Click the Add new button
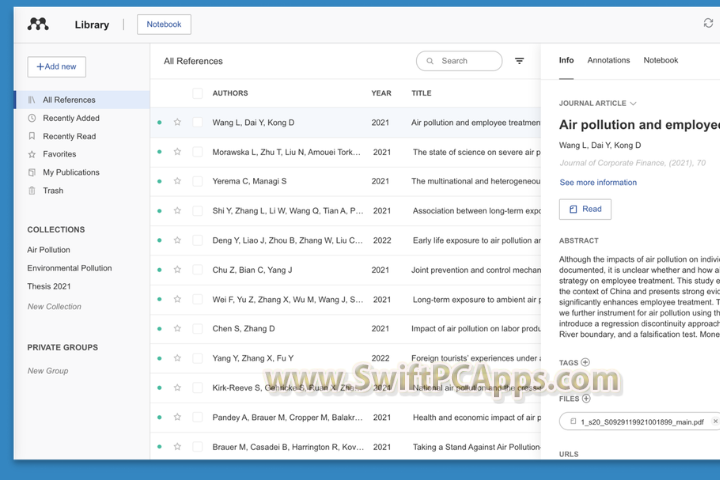The width and height of the screenshot is (720, 480). pyautogui.click(x=56, y=67)
